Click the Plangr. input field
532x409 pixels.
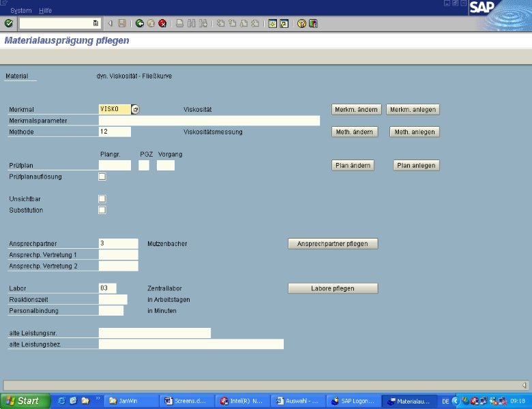[x=115, y=165]
